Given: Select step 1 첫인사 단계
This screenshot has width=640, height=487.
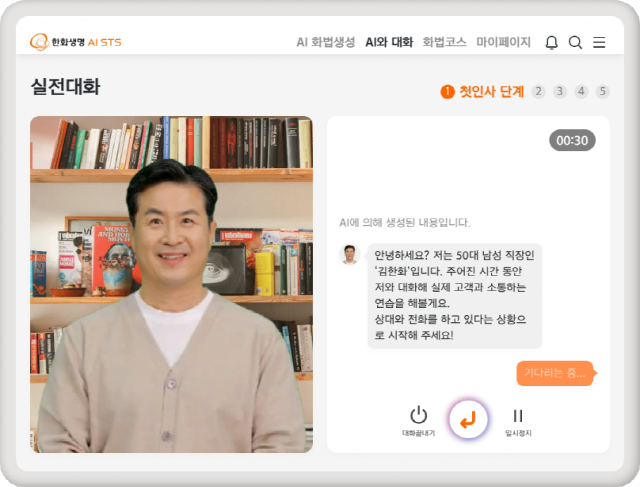Looking at the screenshot, I should (x=482, y=91).
